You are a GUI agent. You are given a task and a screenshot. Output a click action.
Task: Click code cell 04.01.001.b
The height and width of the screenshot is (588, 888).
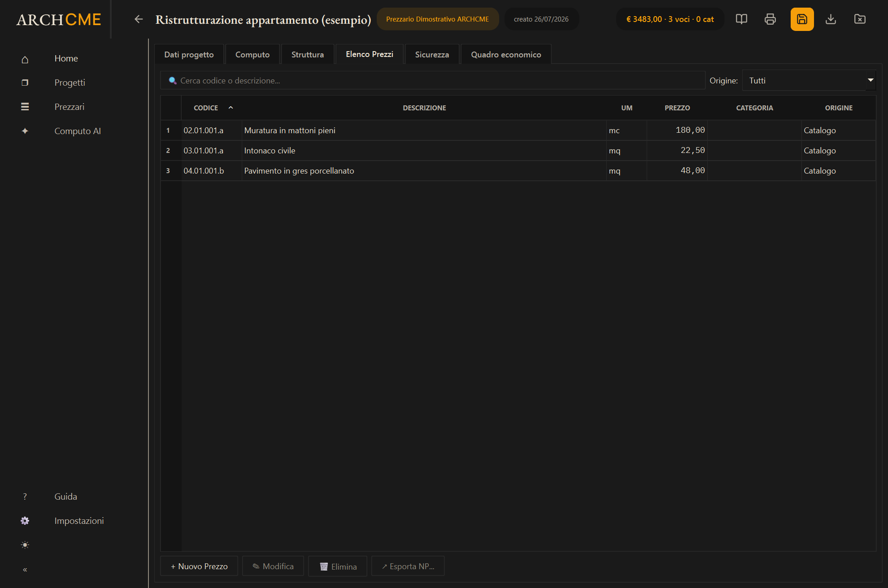coord(212,171)
